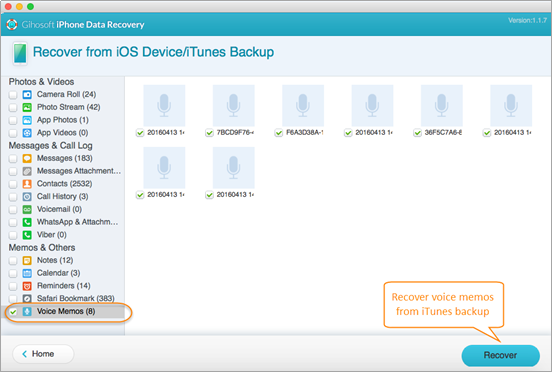Select the "App Videos (0)" label
552x372 pixels.
click(63, 133)
